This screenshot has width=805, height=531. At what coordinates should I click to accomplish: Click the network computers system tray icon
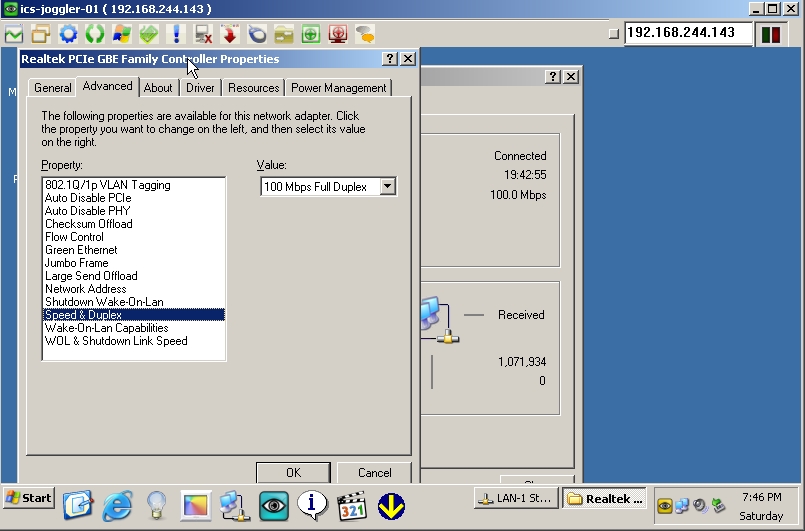click(x=682, y=506)
